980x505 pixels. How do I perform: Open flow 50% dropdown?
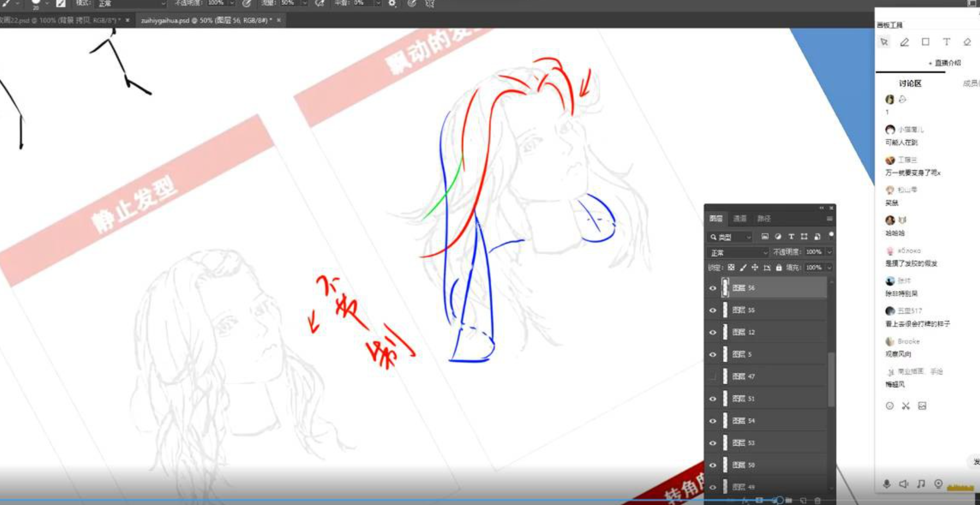coord(305,3)
